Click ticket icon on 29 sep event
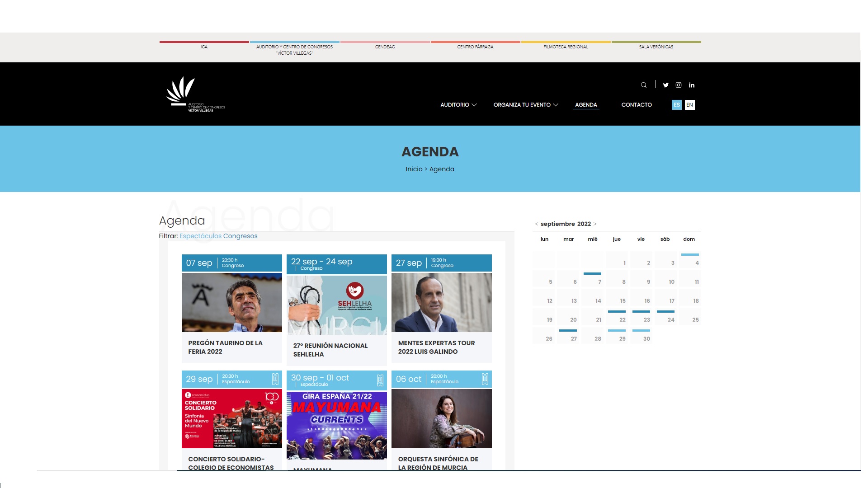This screenshot has height=488, width=868. (x=275, y=379)
